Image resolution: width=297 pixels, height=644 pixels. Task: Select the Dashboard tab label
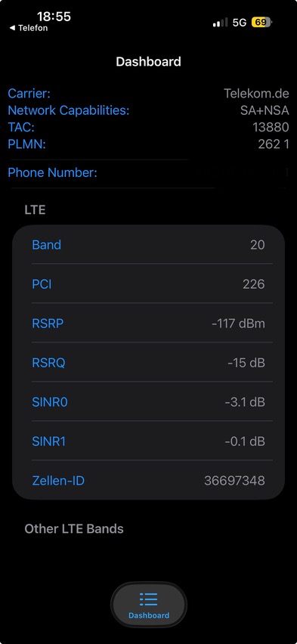tap(149, 615)
